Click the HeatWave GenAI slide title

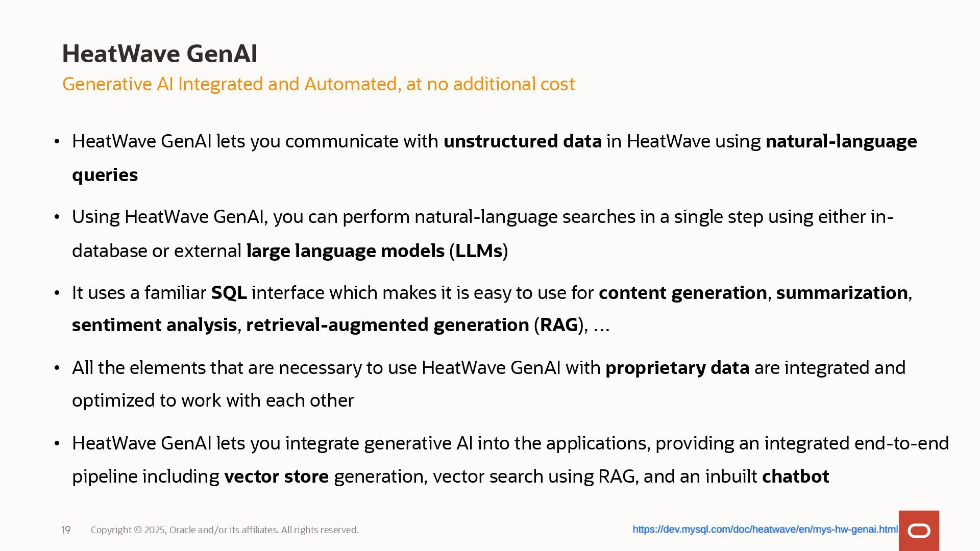(160, 54)
